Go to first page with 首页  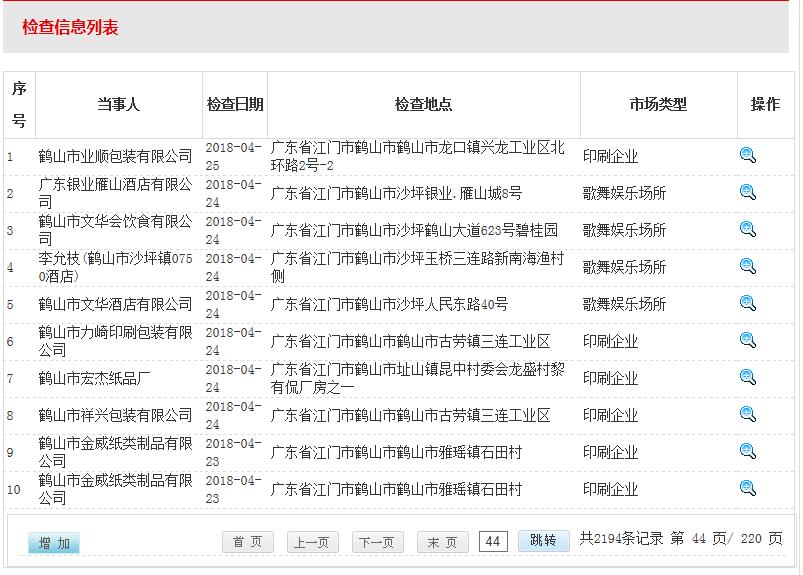(247, 542)
